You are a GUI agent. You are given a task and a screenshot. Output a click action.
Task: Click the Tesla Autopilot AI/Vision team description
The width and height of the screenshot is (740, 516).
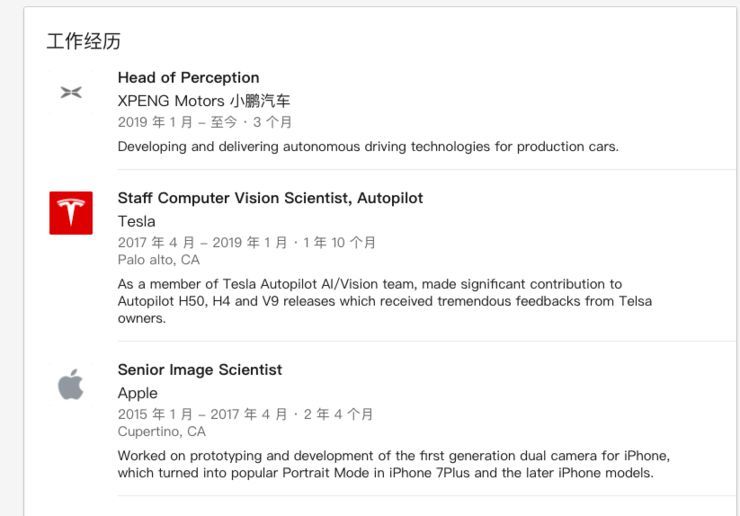369,284
